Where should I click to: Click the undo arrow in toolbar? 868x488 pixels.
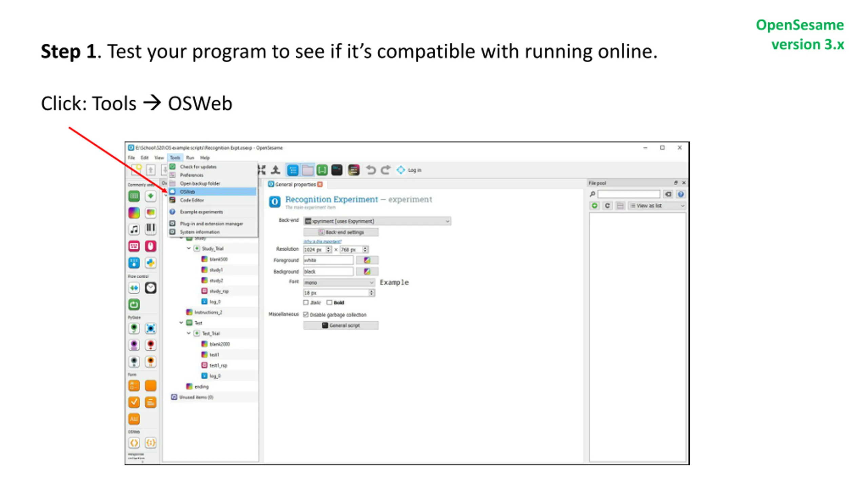(x=371, y=170)
